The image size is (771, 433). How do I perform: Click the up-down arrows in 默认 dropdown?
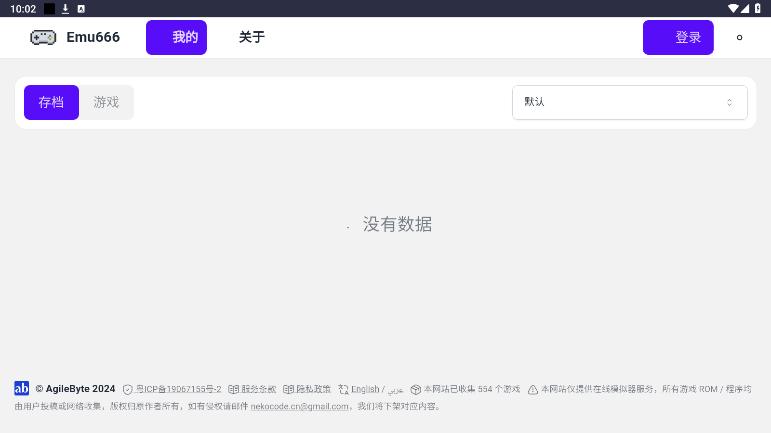729,102
